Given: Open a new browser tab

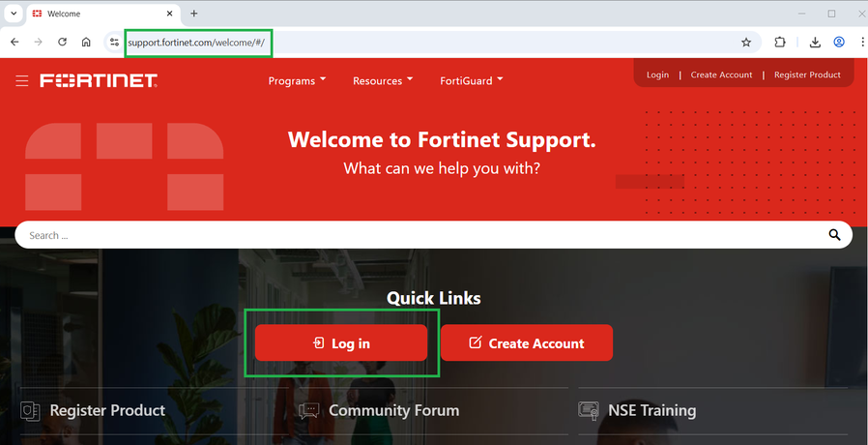Looking at the screenshot, I should pos(193,14).
